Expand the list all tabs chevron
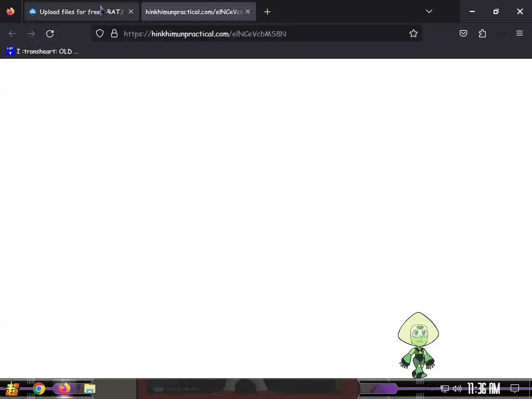The width and height of the screenshot is (532, 399). [429, 11]
